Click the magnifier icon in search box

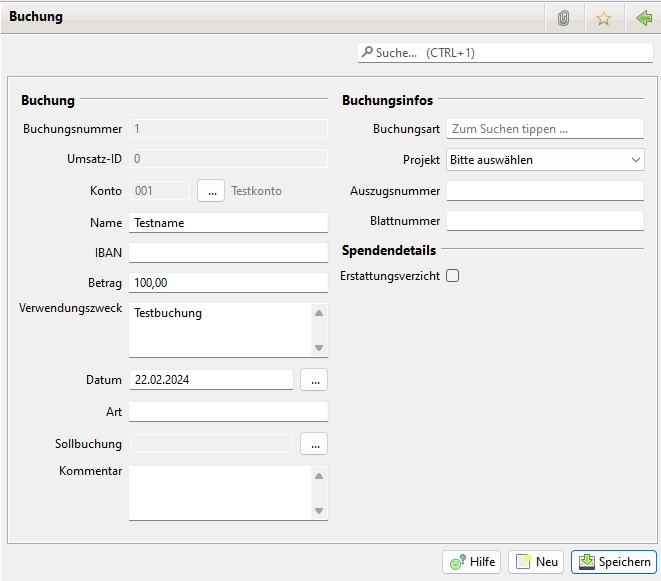click(367, 52)
